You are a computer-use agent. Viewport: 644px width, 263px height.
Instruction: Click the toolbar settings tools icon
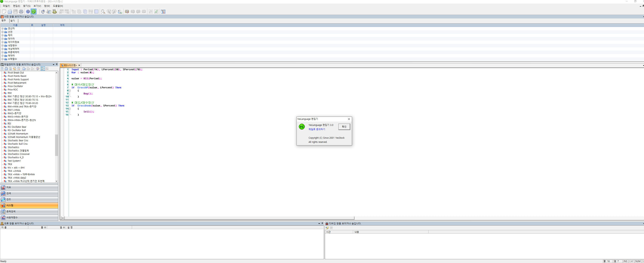coord(163,11)
